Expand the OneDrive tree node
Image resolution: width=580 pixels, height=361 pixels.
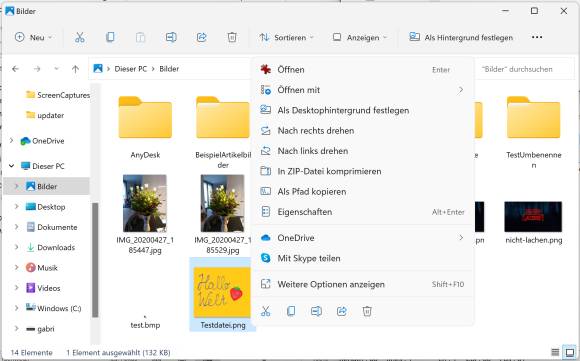tap(11, 141)
